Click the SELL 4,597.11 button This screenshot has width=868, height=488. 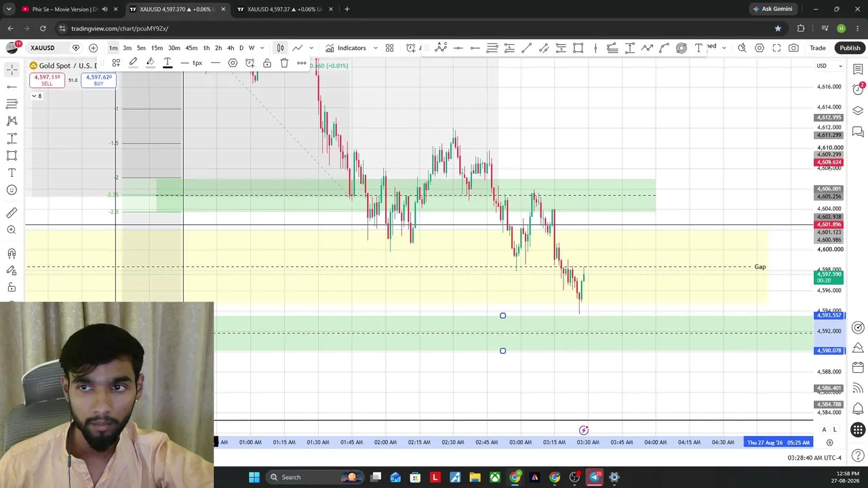point(47,80)
